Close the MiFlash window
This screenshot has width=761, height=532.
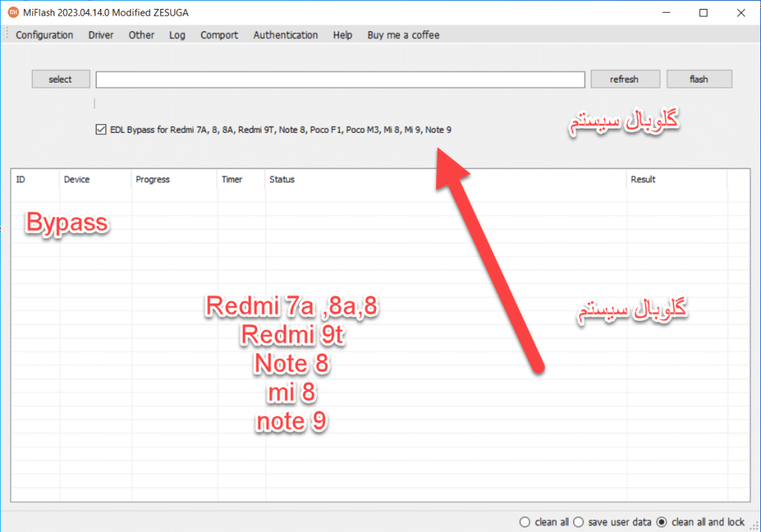741,13
